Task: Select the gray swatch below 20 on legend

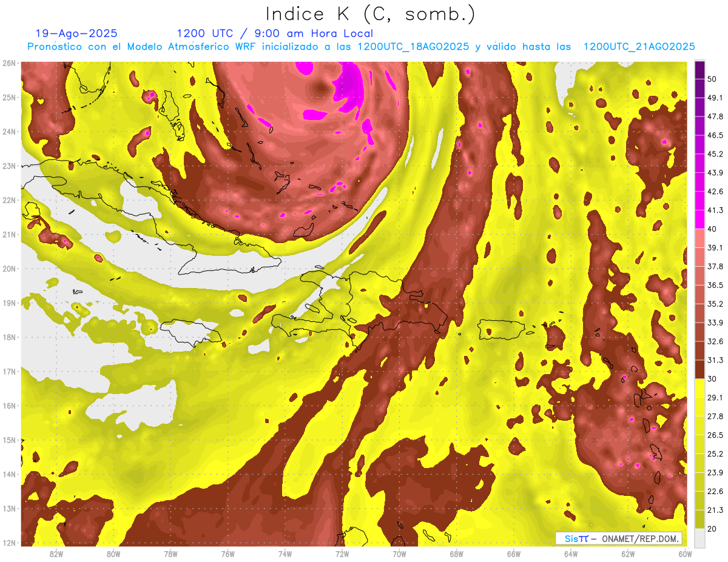Action: point(699,538)
